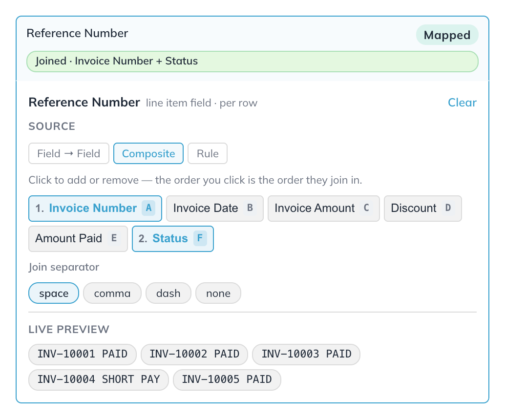Choose comma as join separator
Image resolution: width=505 pixels, height=420 pixels.
(112, 293)
